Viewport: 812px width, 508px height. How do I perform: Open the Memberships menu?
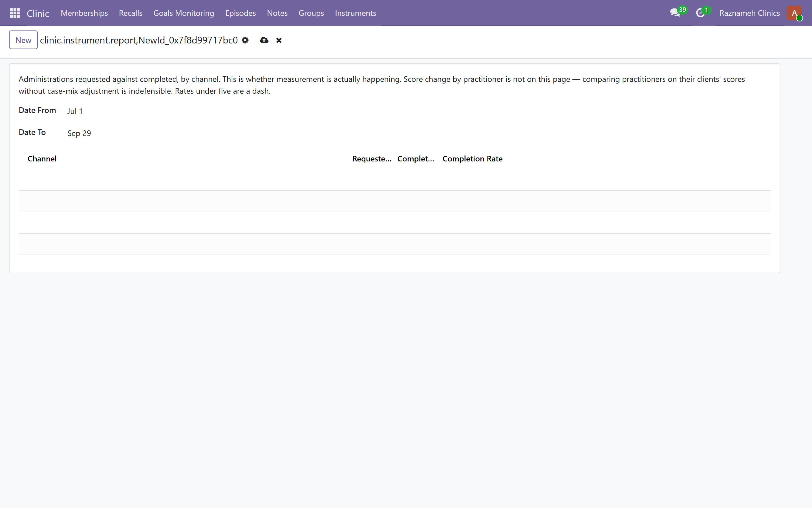(x=84, y=13)
